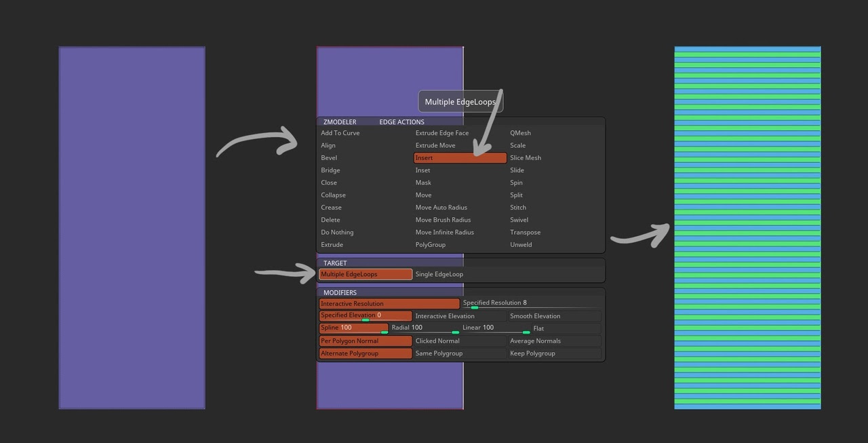Select the Bridge edge action
The height and width of the screenshot is (443, 868).
point(330,170)
